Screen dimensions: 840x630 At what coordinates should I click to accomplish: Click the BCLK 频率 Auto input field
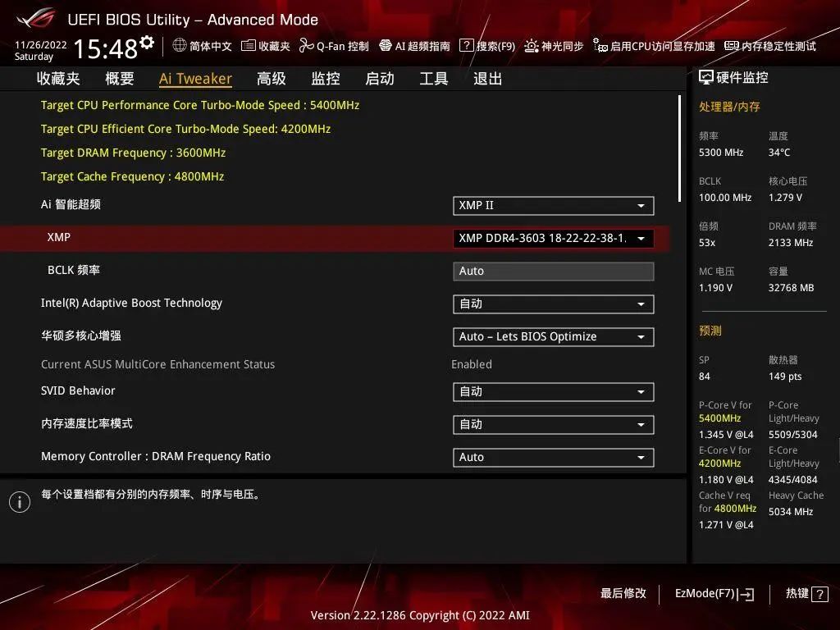pyautogui.click(x=554, y=271)
